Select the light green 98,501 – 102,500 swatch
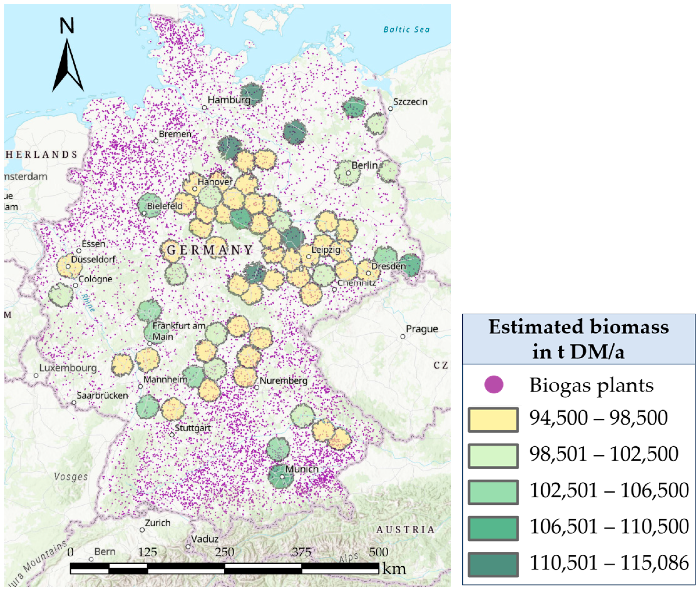 point(493,456)
